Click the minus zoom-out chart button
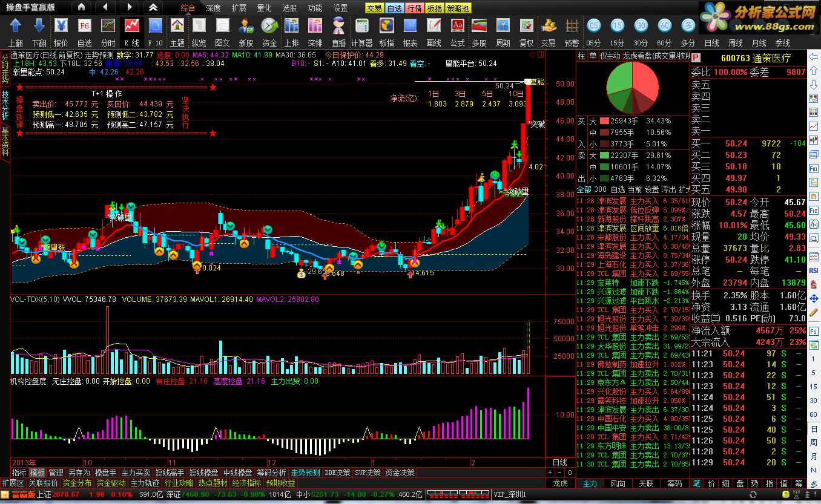This screenshot has height=504, width=821. pyautogui.click(x=559, y=472)
